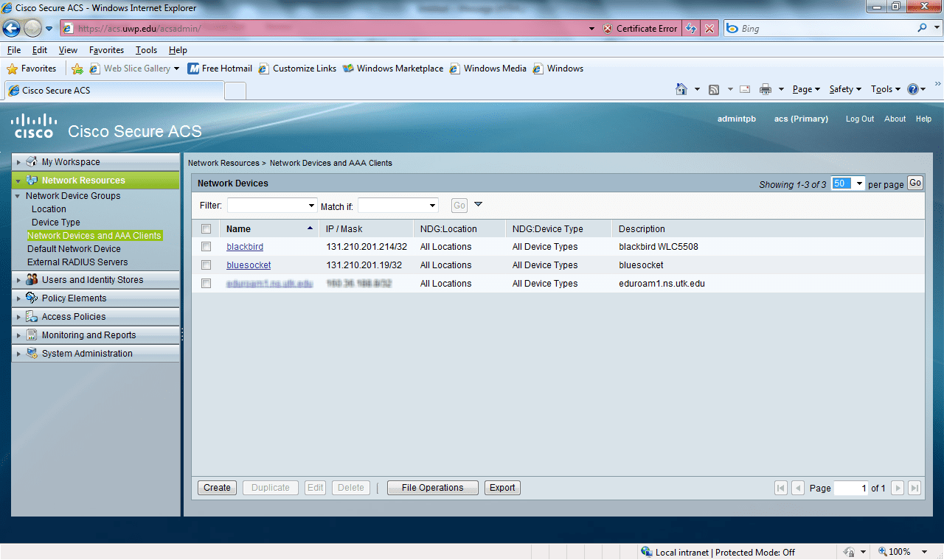This screenshot has width=944, height=560.
Task: Click Go button next to per page
Action: click(915, 183)
